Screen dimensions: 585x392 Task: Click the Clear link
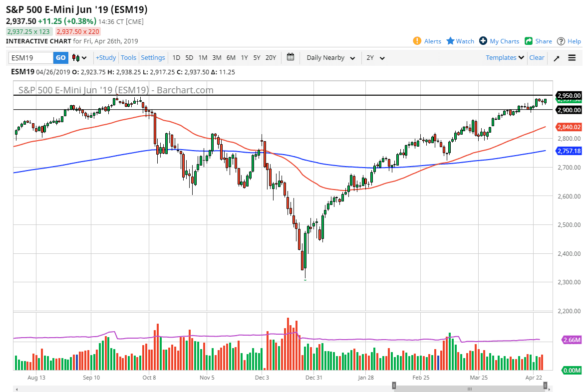(x=537, y=57)
